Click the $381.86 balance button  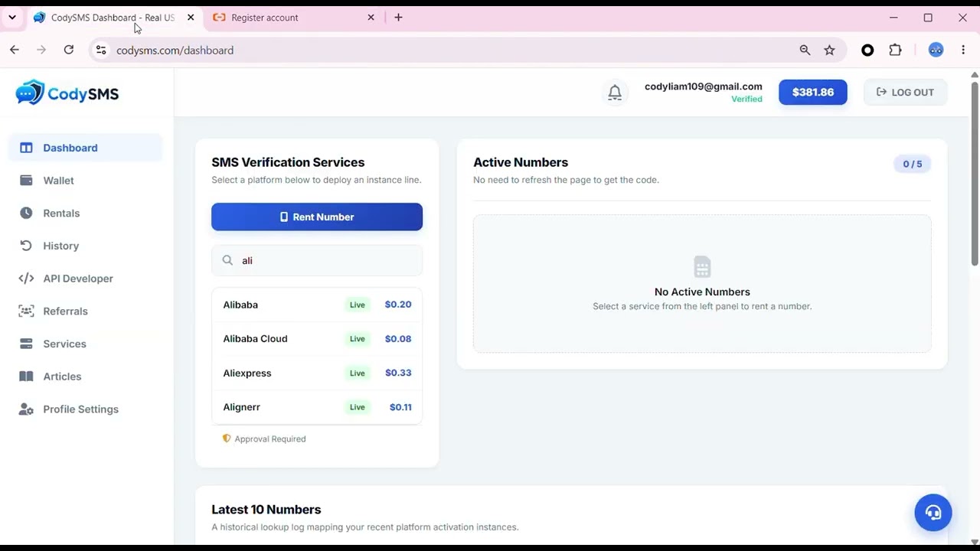click(813, 92)
